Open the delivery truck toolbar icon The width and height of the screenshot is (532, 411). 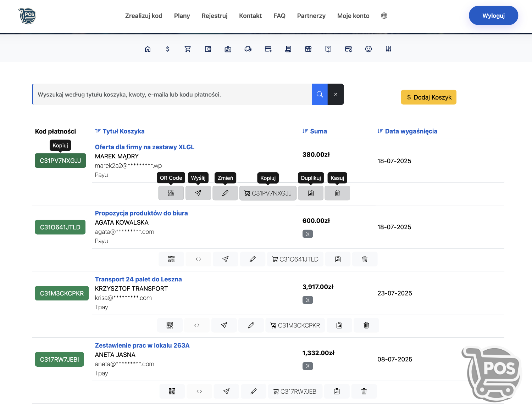tap(248, 49)
